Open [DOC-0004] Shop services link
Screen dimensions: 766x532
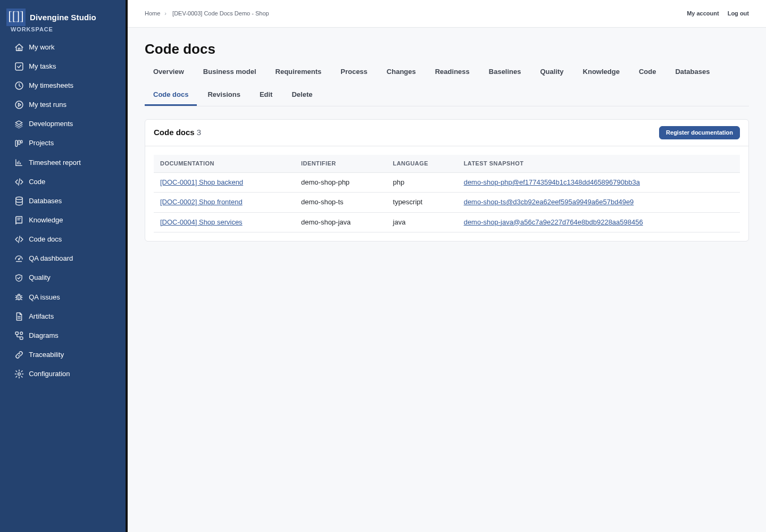[x=201, y=222]
